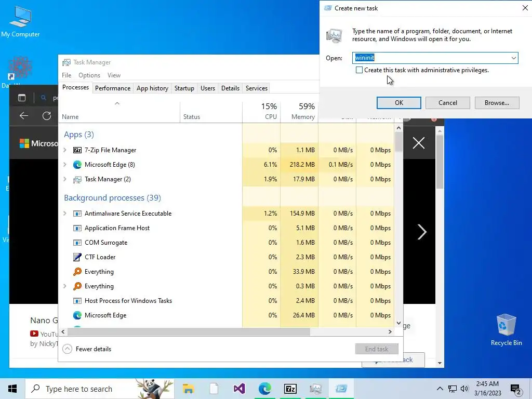Click the white X icon on the Edge page

pyautogui.click(x=419, y=143)
